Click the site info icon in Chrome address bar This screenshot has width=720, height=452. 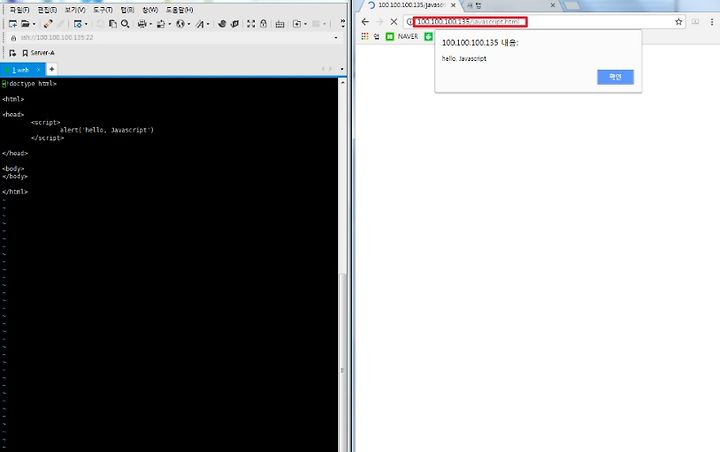coord(410,22)
